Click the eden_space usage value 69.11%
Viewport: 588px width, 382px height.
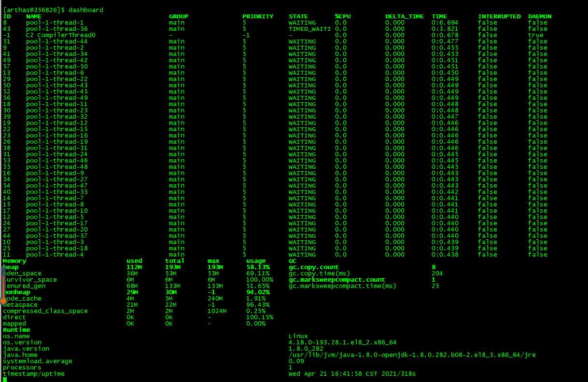pos(258,273)
